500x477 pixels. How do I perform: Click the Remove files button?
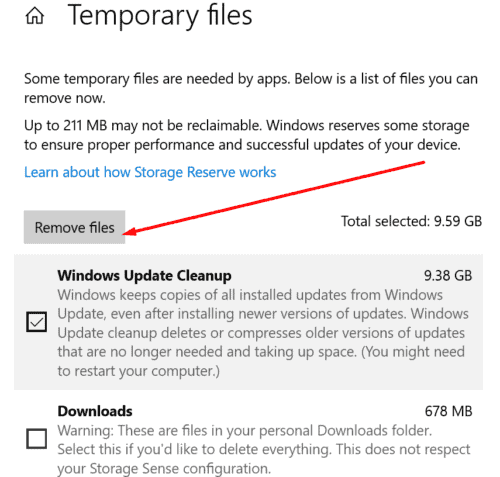[x=74, y=227]
